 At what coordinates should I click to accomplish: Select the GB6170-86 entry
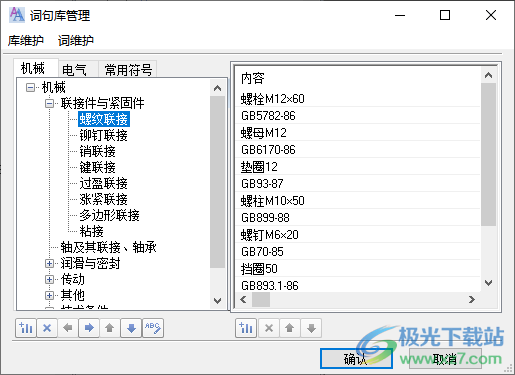pos(358,150)
